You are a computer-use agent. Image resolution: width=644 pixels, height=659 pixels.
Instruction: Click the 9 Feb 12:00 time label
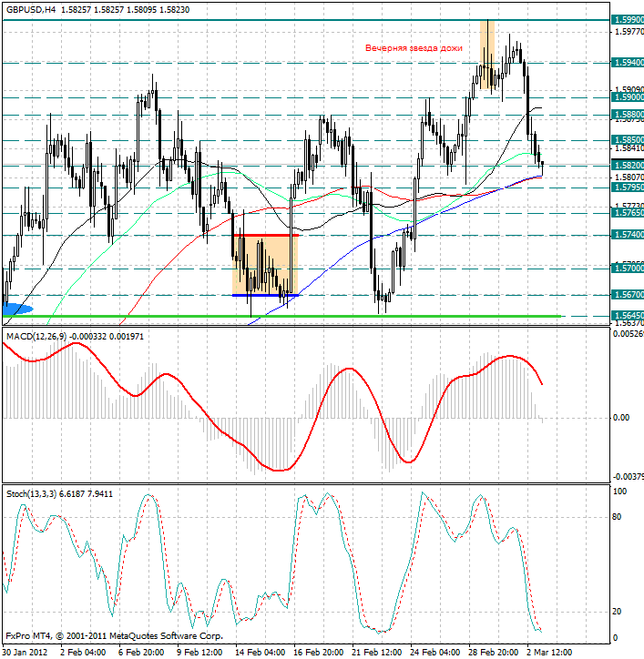pyautogui.click(x=200, y=653)
